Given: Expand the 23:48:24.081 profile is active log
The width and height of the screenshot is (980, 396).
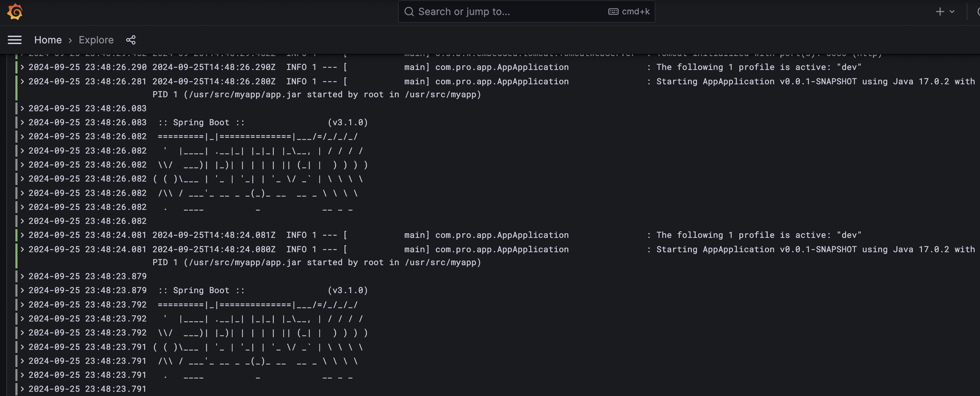Looking at the screenshot, I should point(22,235).
